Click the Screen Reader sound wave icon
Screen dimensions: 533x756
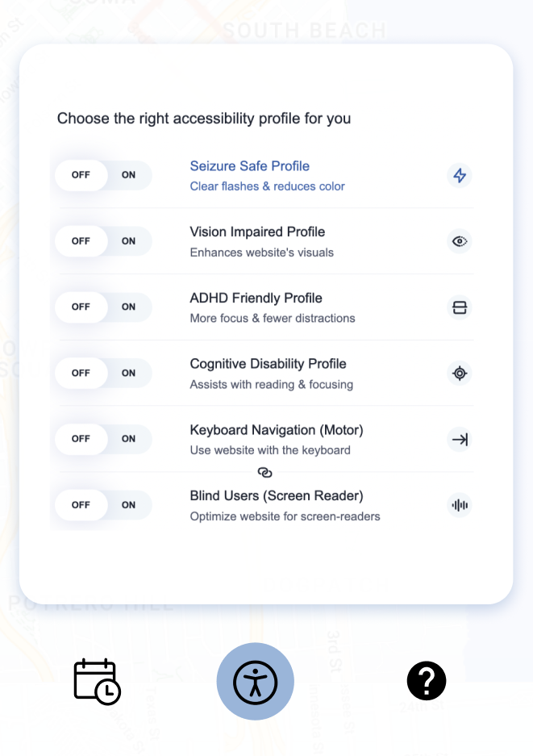460,506
